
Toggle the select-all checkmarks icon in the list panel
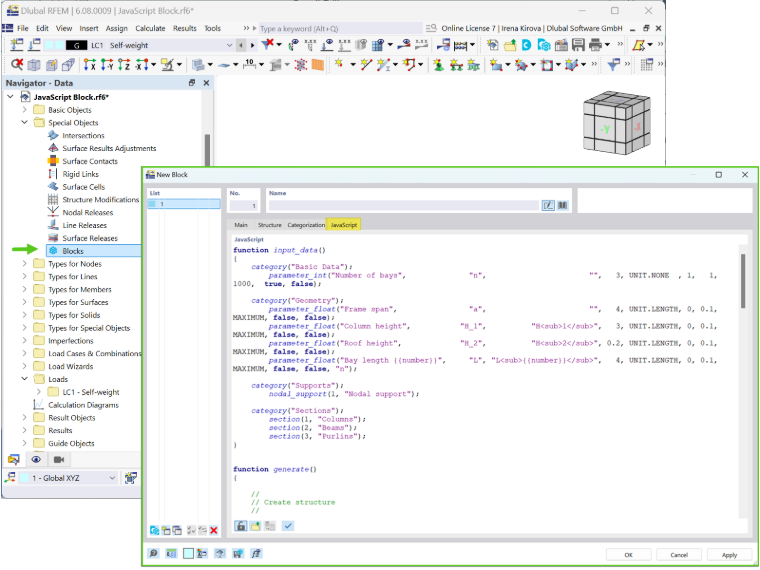tap(191, 531)
